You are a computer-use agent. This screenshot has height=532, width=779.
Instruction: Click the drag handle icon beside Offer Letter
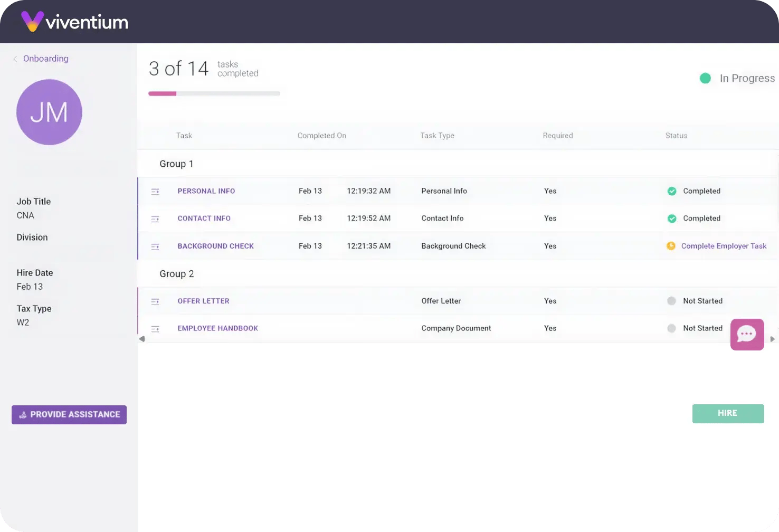pyautogui.click(x=155, y=301)
